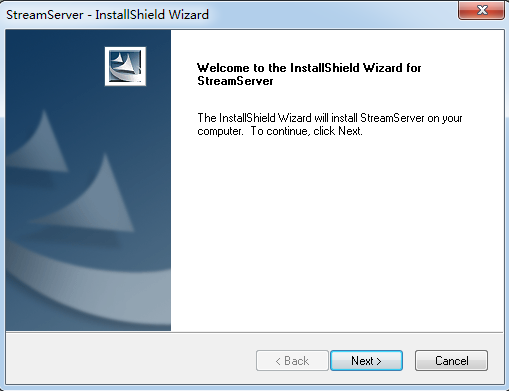Image resolution: width=509 pixels, height=391 pixels.
Task: Click the bold Welcome to the InstallShield Wizard heading
Action: coord(309,68)
